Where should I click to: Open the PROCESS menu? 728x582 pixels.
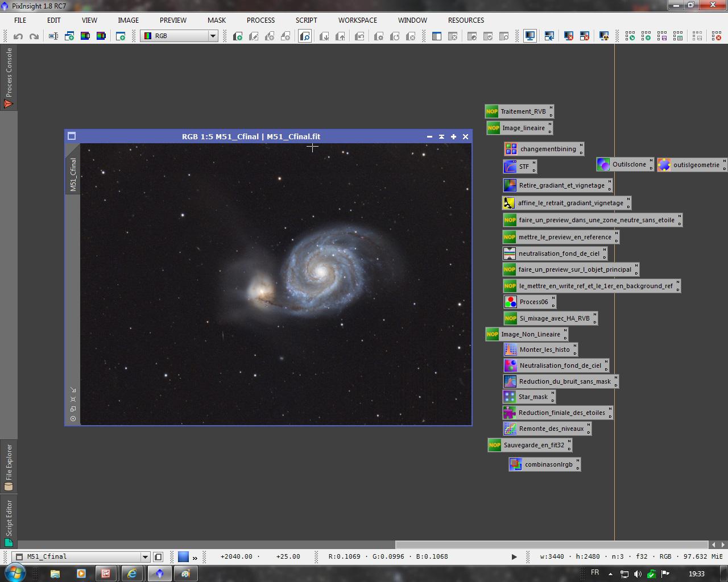point(260,20)
